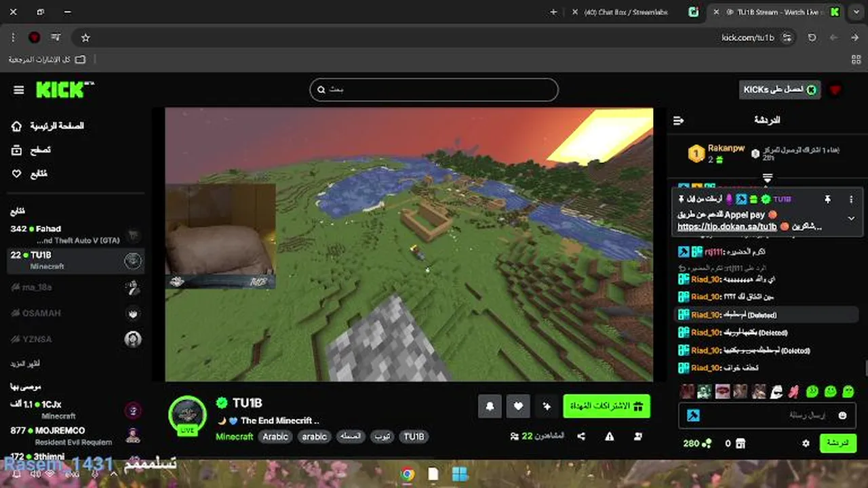Open the emoji picker smiley icon
This screenshot has height=488, width=868.
842,415
